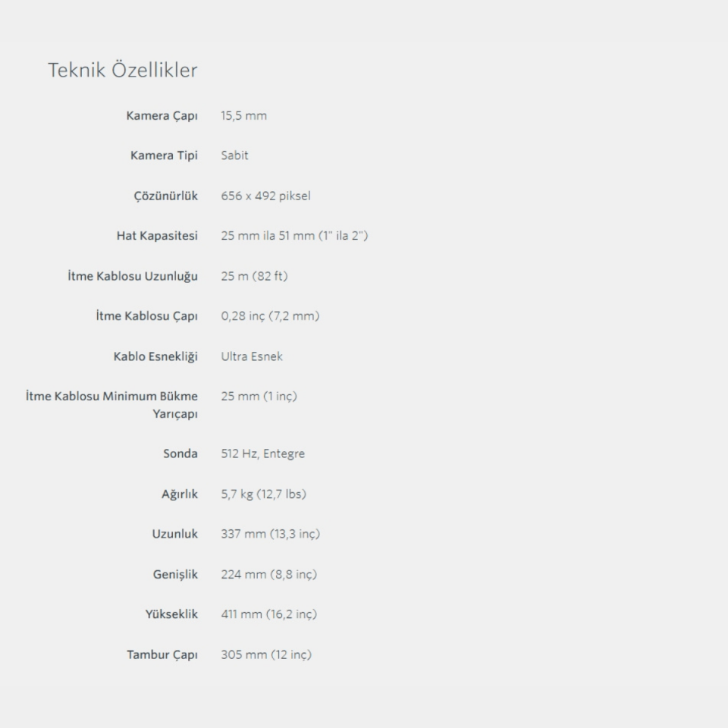Select the 512 Hz, Entegre value
The height and width of the screenshot is (728, 728).
click(262, 453)
